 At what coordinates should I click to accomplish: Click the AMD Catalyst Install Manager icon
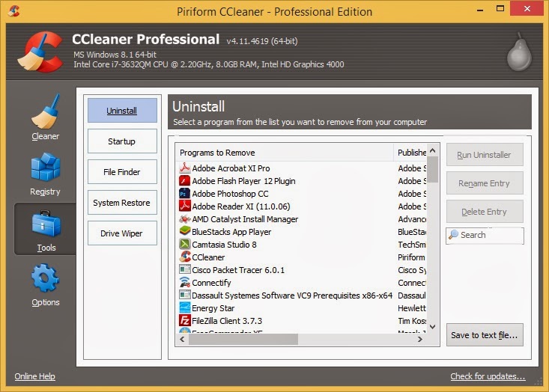point(184,219)
